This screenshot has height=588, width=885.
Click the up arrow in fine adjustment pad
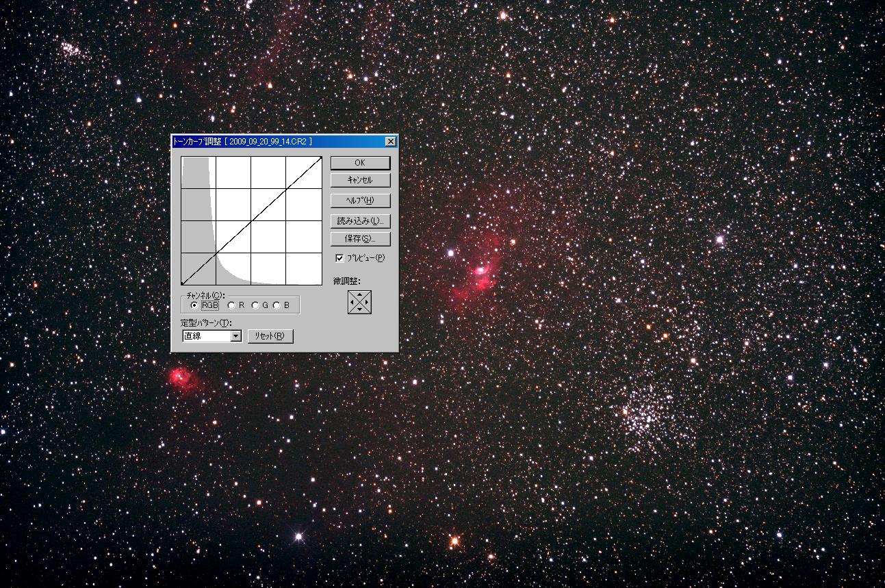tap(359, 294)
